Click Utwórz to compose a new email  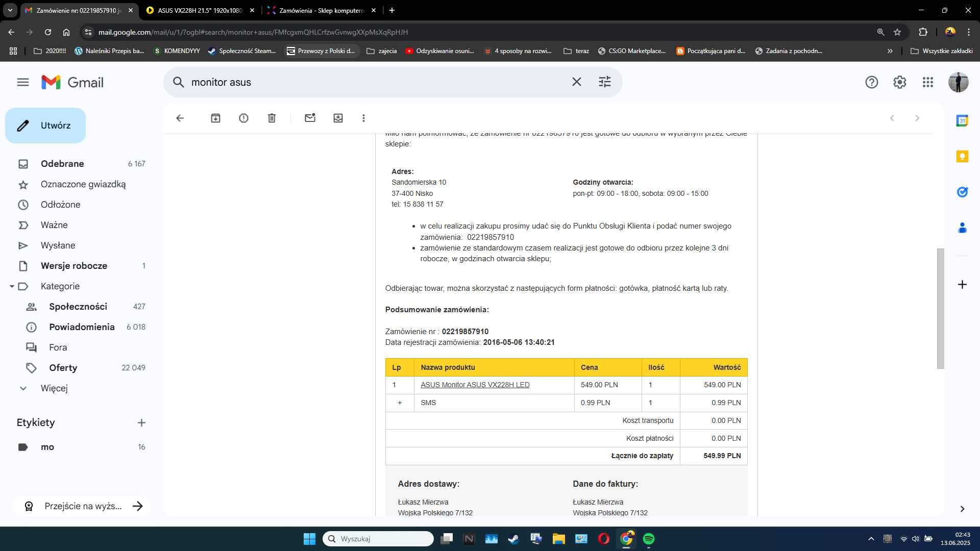pyautogui.click(x=45, y=126)
